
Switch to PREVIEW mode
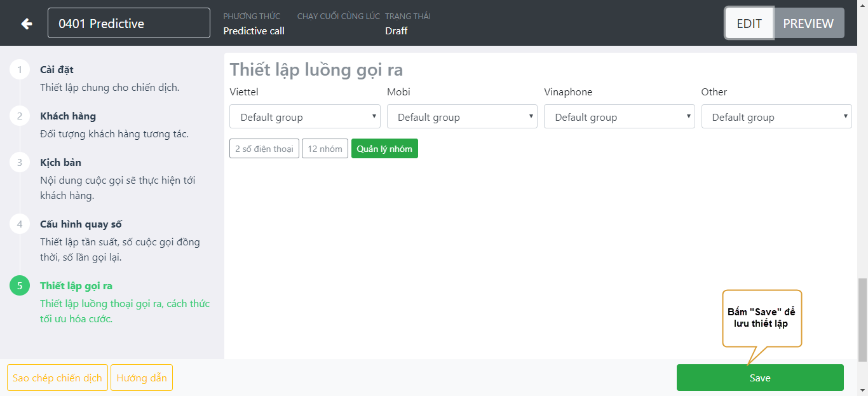(x=808, y=24)
